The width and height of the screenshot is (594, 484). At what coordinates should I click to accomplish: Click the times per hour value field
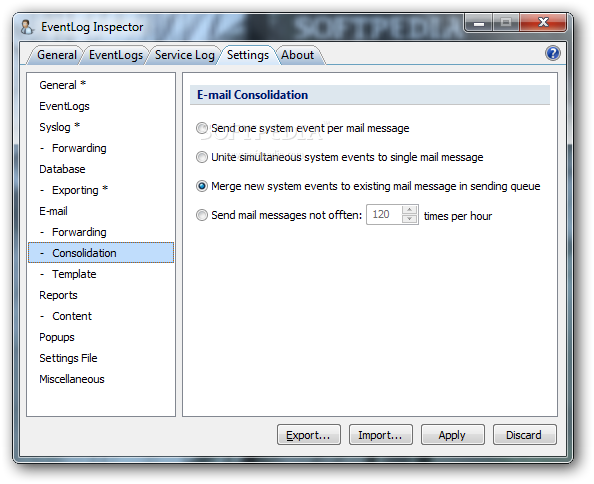tap(384, 215)
